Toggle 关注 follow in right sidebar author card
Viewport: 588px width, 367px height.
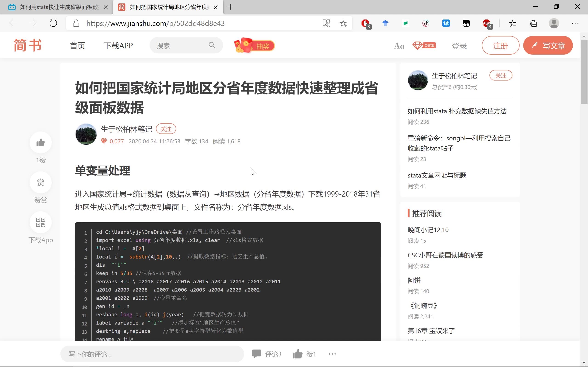[500, 75]
